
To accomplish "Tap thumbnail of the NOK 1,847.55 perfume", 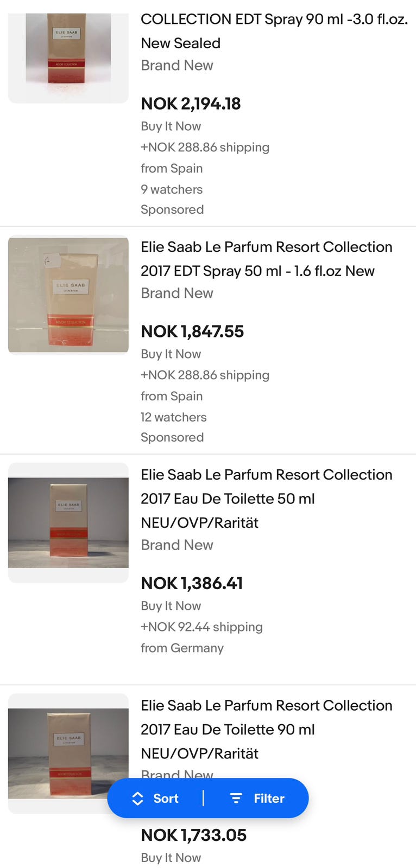I will [68, 295].
